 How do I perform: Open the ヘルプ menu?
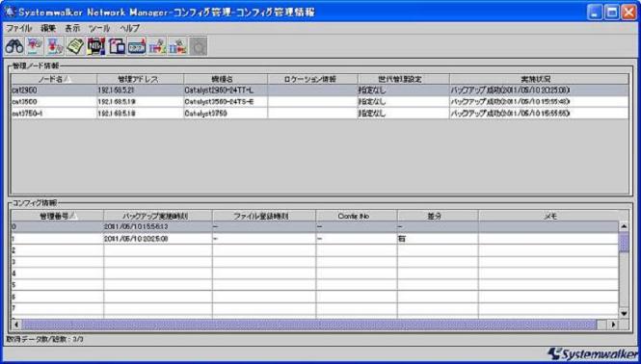[x=129, y=28]
